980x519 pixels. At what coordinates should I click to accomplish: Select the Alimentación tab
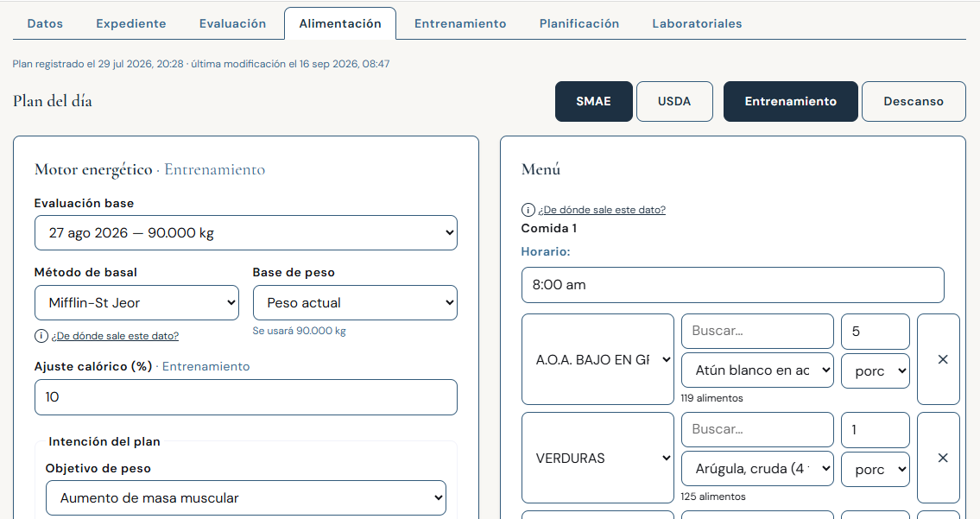340,24
